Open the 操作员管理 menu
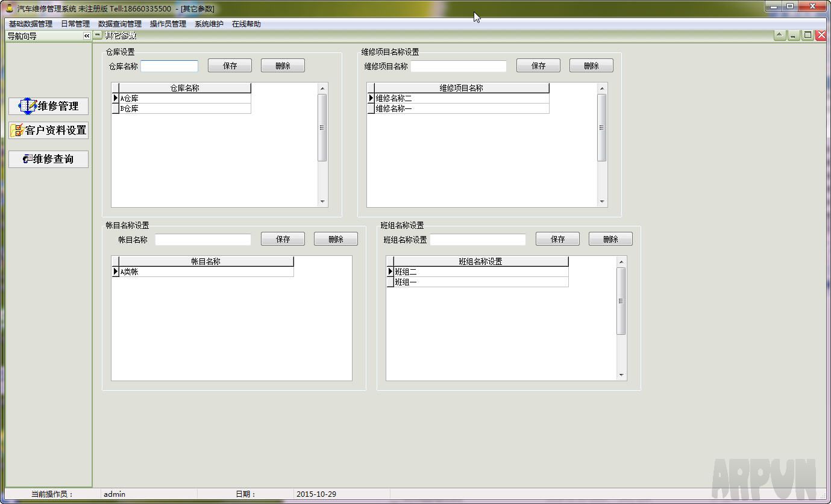Image resolution: width=831 pixels, height=504 pixels. (168, 24)
